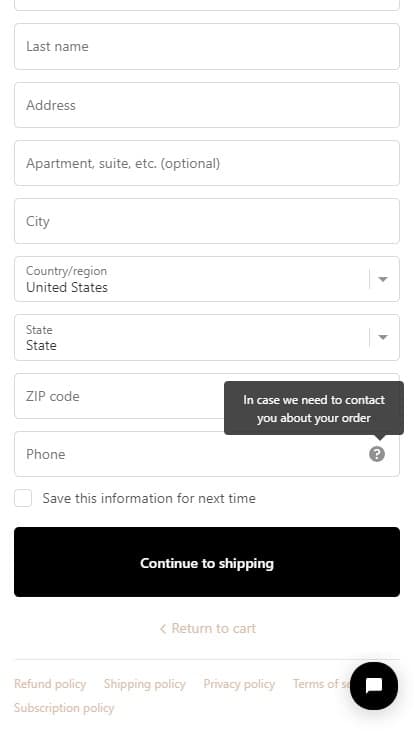Open the live chat bubble
The image size is (414, 736).
coord(374,686)
